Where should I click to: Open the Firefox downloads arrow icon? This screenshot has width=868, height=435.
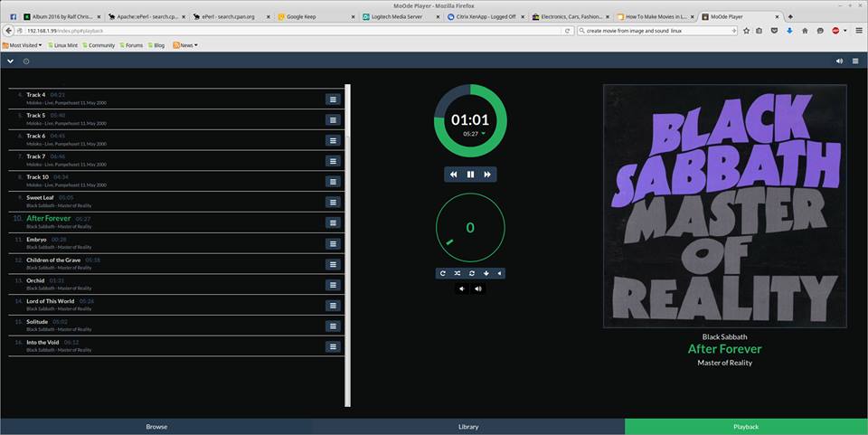tap(789, 31)
